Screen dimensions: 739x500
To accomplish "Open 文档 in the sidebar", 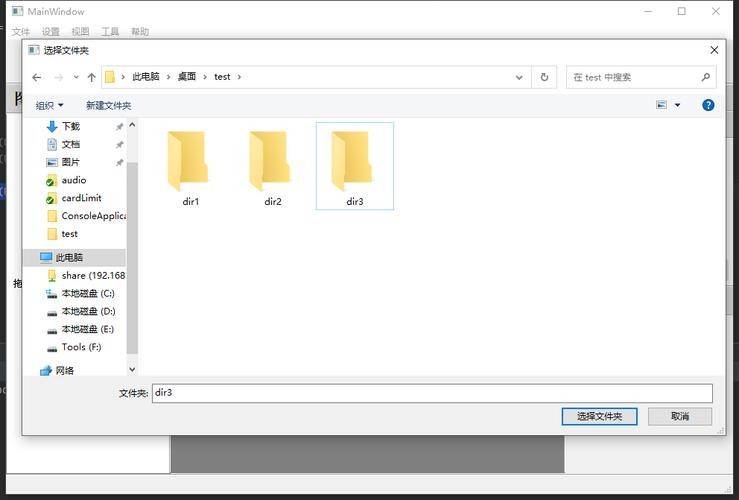I will (71, 144).
